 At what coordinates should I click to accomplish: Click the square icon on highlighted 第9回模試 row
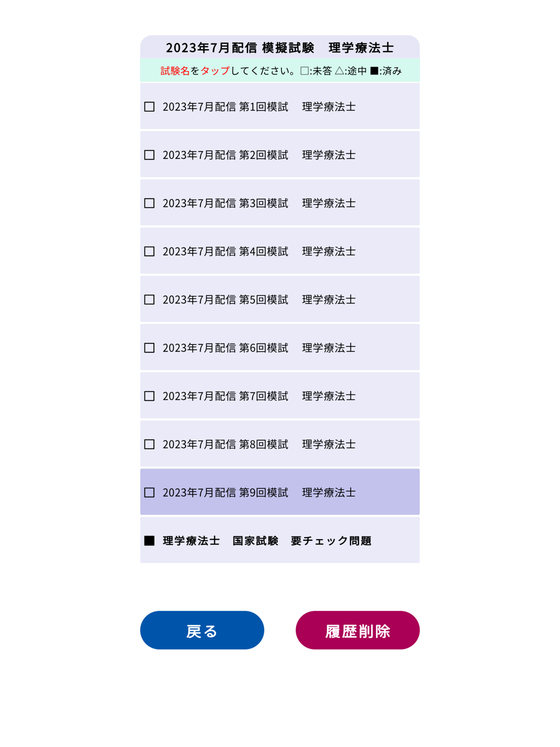coord(150,492)
